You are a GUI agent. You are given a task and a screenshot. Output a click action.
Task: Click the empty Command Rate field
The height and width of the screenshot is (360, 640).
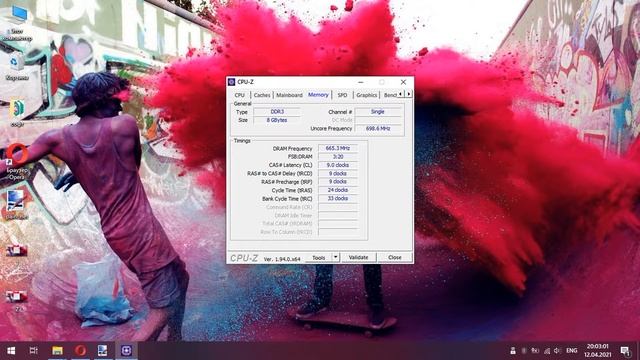click(338, 207)
